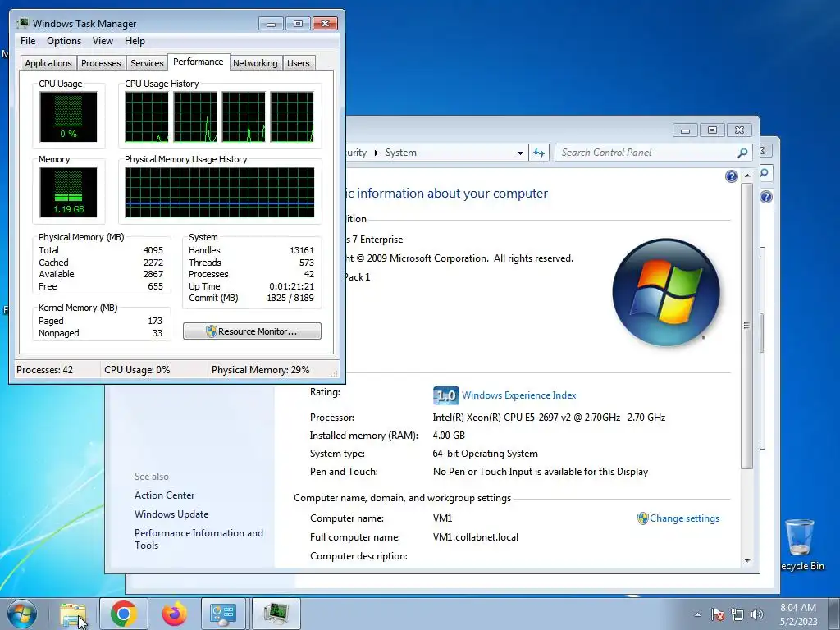Open the Windows Start menu orb
Image resolution: width=840 pixels, height=630 pixels.
pos(21,614)
